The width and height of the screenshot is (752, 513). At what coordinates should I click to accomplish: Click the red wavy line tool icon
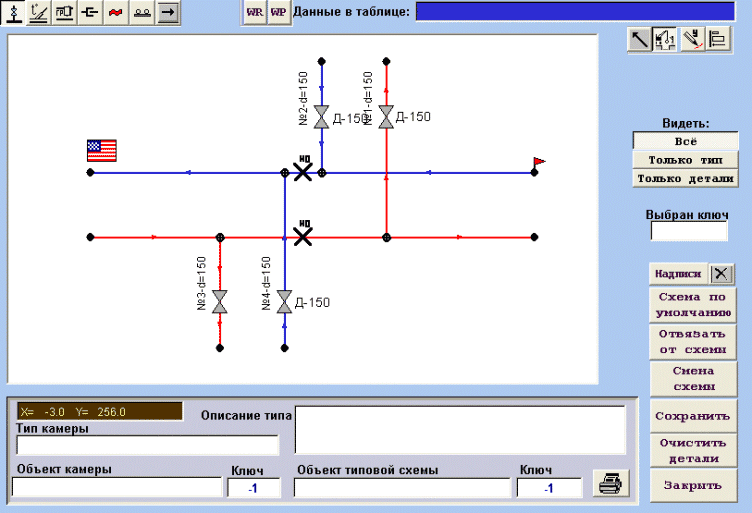[117, 12]
